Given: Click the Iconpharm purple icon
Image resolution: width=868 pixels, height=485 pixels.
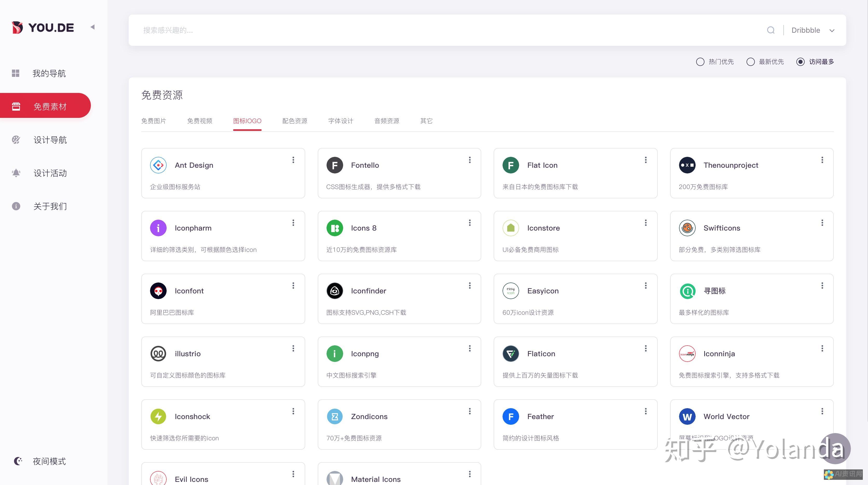Looking at the screenshot, I should (x=158, y=228).
